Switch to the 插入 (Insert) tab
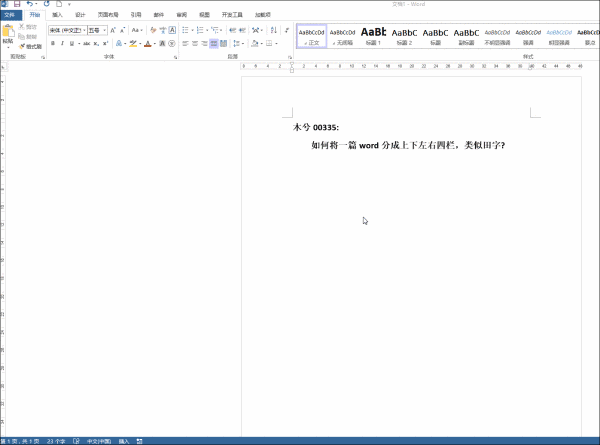 57,15
